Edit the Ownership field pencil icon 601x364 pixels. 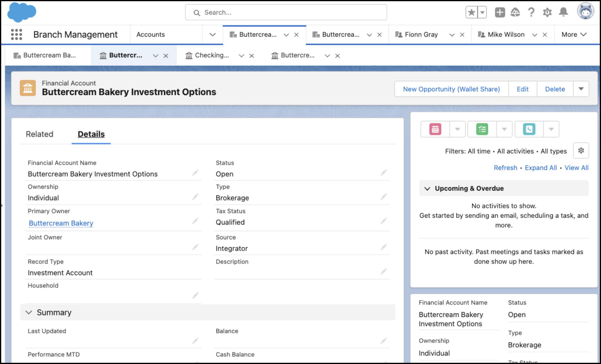195,196
